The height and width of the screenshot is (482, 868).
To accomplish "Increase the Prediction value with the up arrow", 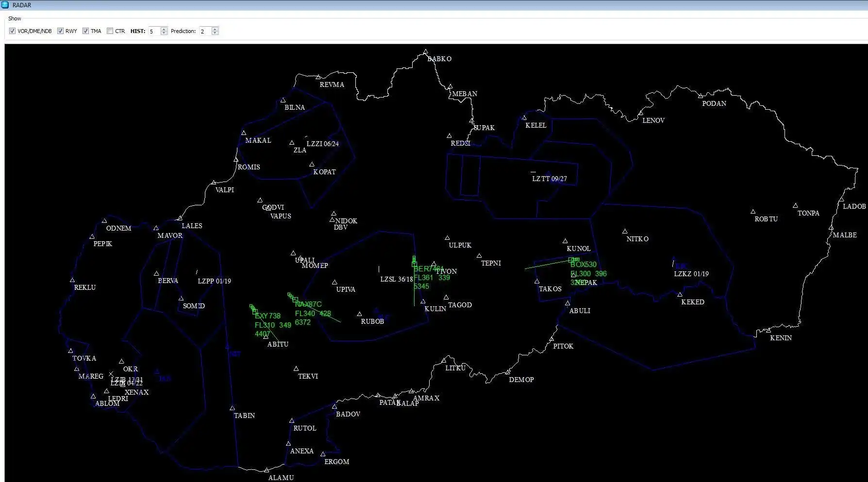I will [x=215, y=29].
